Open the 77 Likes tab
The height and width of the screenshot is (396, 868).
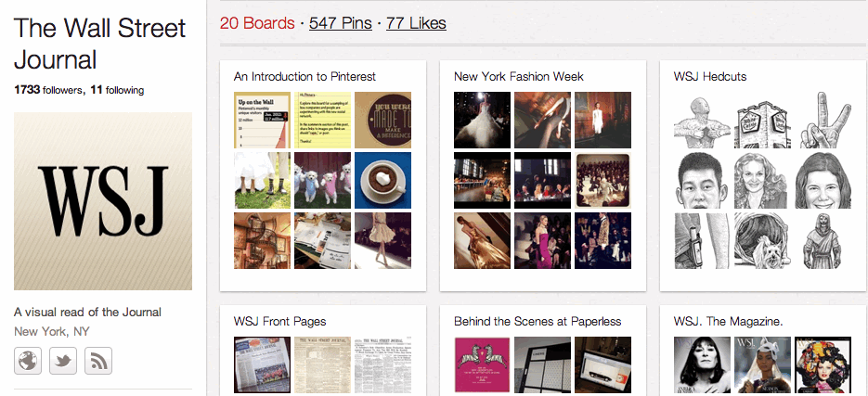point(416,23)
